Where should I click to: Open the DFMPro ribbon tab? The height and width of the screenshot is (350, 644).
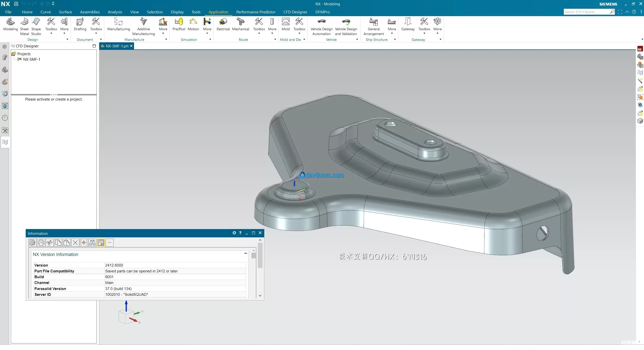[x=323, y=12]
